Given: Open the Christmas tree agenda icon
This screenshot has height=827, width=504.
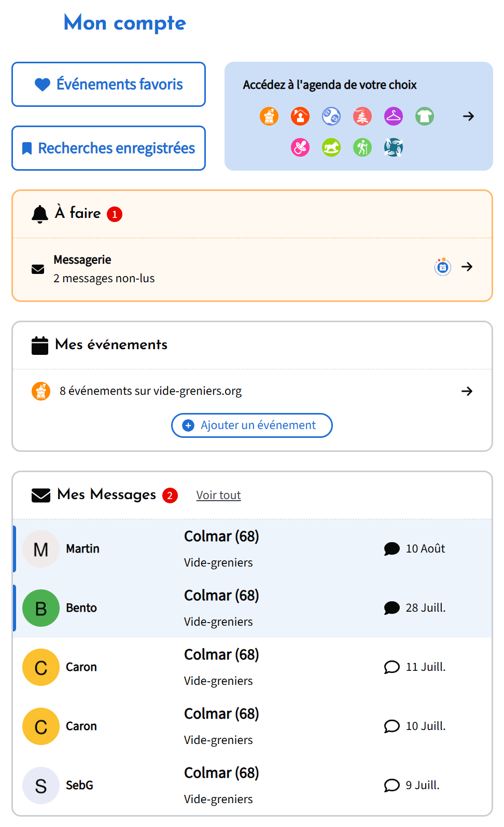Looking at the screenshot, I should tap(362, 116).
